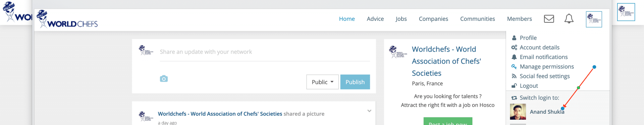This screenshot has height=125, width=644.
Task: Open the Communities menu item
Action: click(477, 19)
